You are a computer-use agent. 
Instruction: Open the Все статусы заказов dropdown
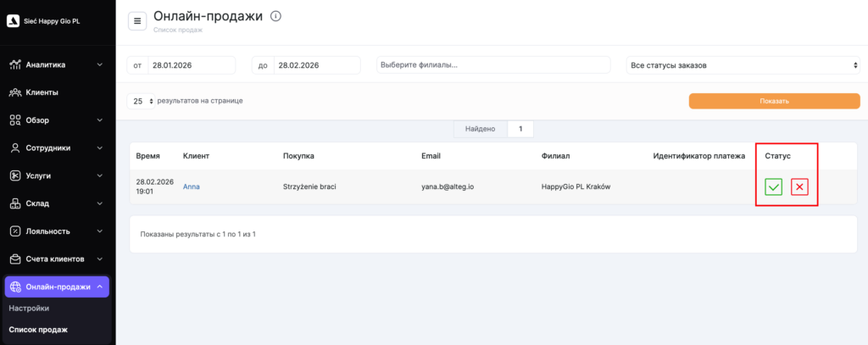[743, 65]
